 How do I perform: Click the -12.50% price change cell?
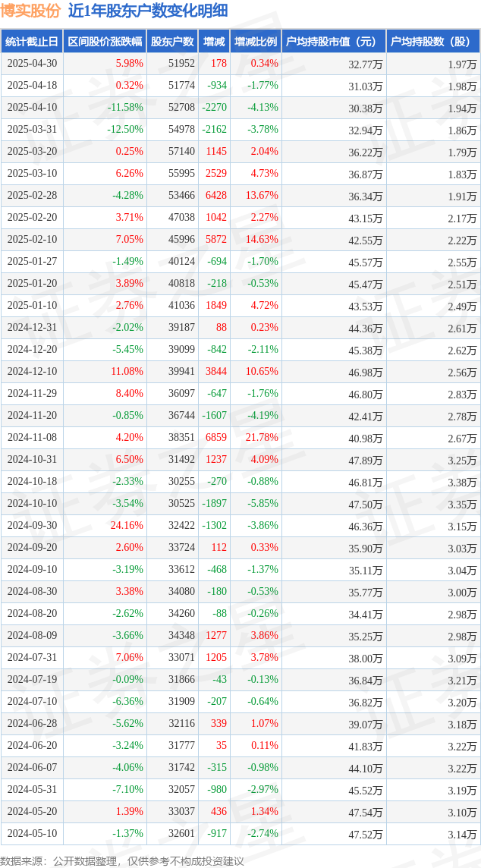click(105, 130)
